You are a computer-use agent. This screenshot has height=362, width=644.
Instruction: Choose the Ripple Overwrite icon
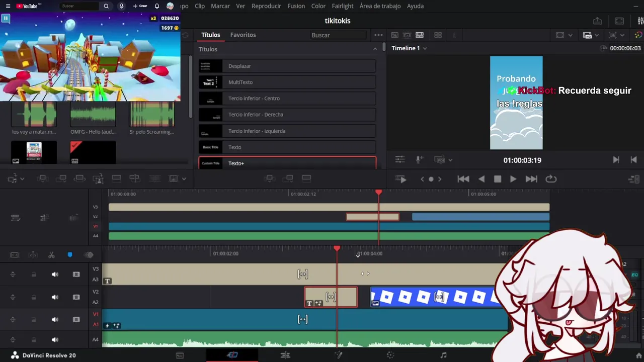coord(79,178)
